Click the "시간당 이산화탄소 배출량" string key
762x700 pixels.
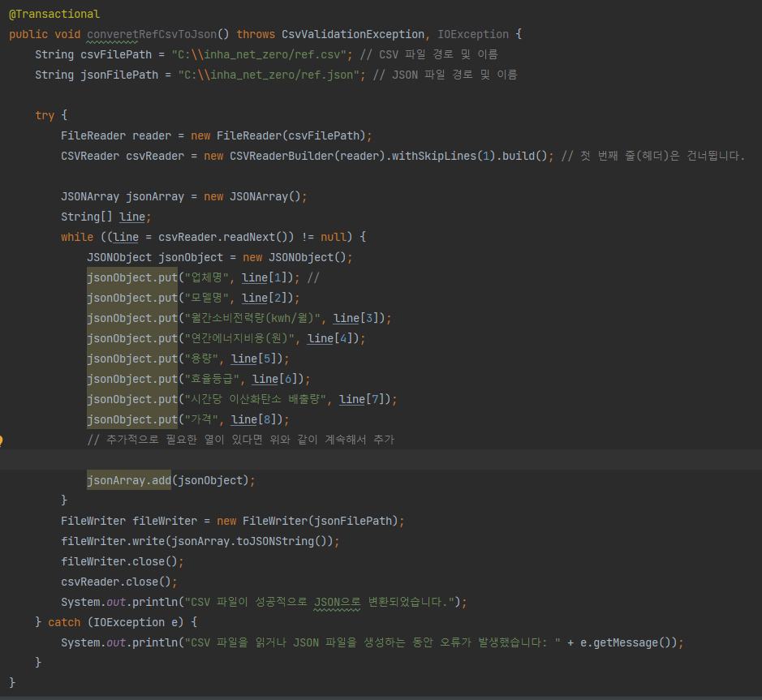point(256,399)
